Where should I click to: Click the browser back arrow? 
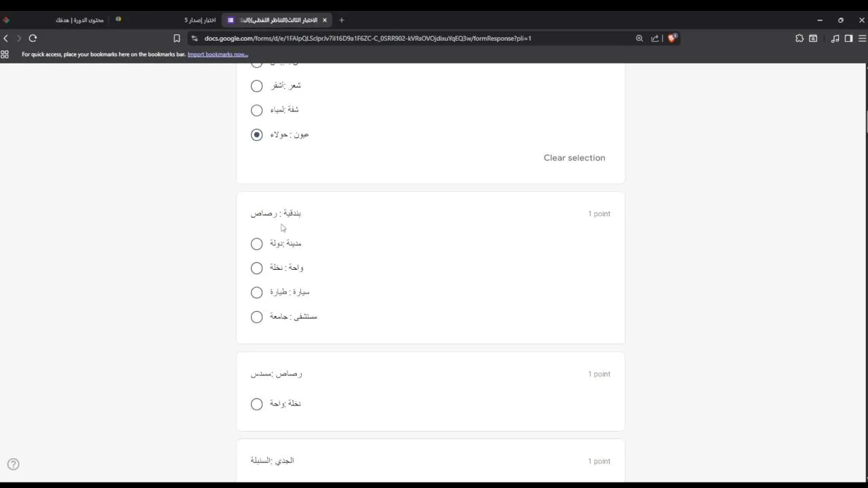[x=6, y=39]
